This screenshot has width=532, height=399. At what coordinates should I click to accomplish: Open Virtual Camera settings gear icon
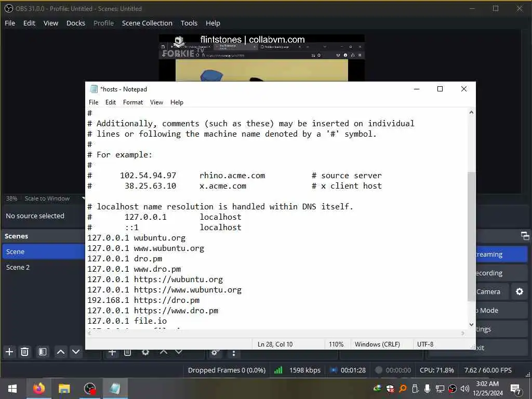click(519, 291)
